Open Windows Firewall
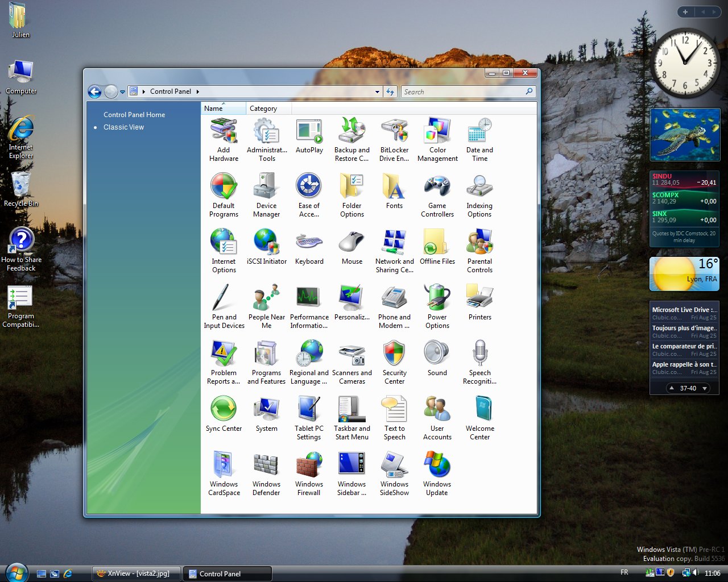728x582 pixels. coord(309,474)
